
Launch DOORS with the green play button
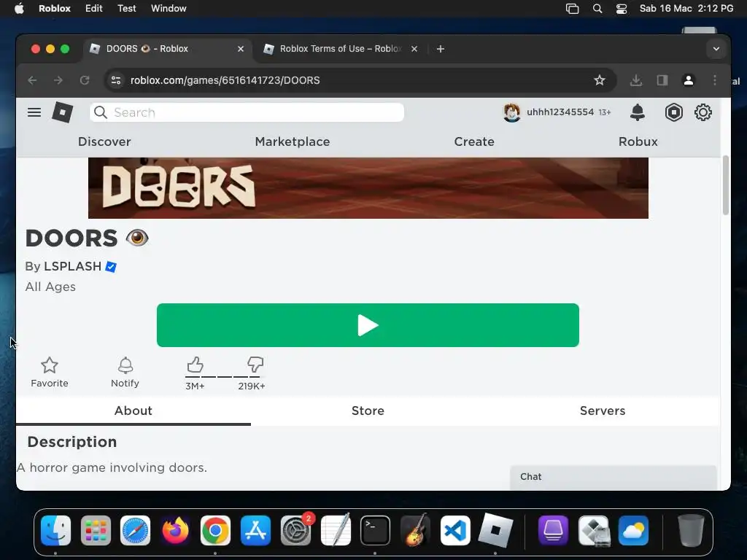click(x=368, y=325)
